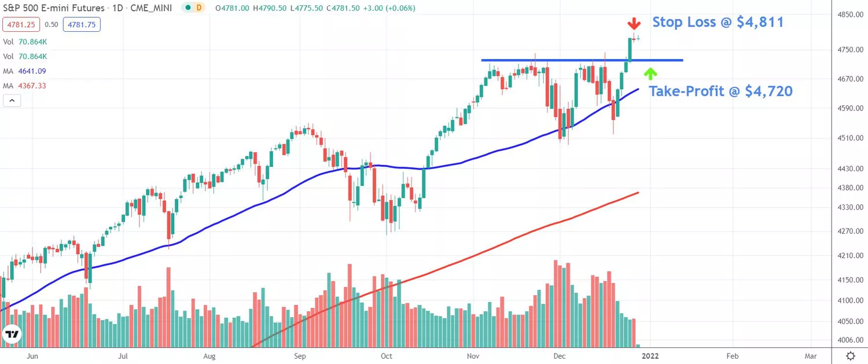Click the green upward Take-Profit arrow

[x=651, y=73]
